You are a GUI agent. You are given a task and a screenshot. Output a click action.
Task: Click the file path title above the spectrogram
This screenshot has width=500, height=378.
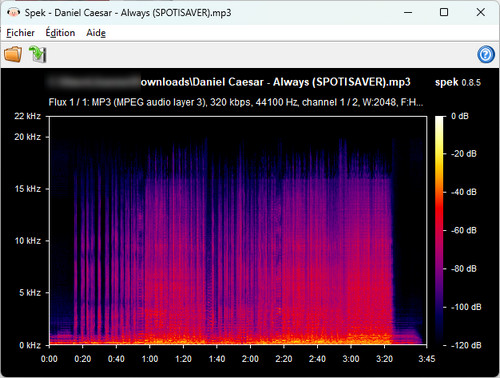pos(229,82)
